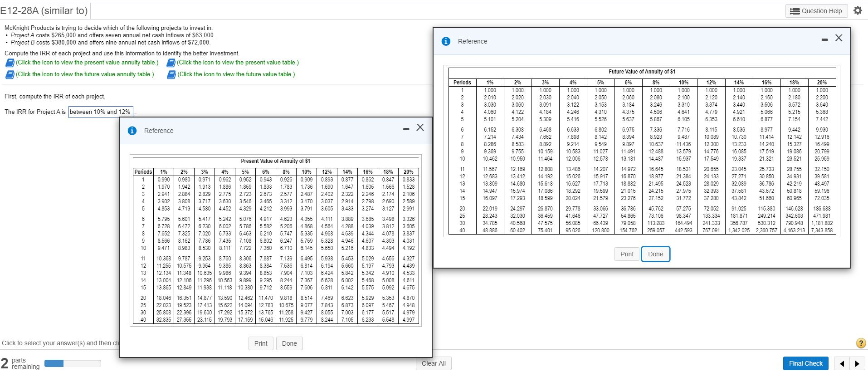The width and height of the screenshot is (868, 377).
Task: Select the 4.564 value in Present Value table
Action: pos(327,226)
